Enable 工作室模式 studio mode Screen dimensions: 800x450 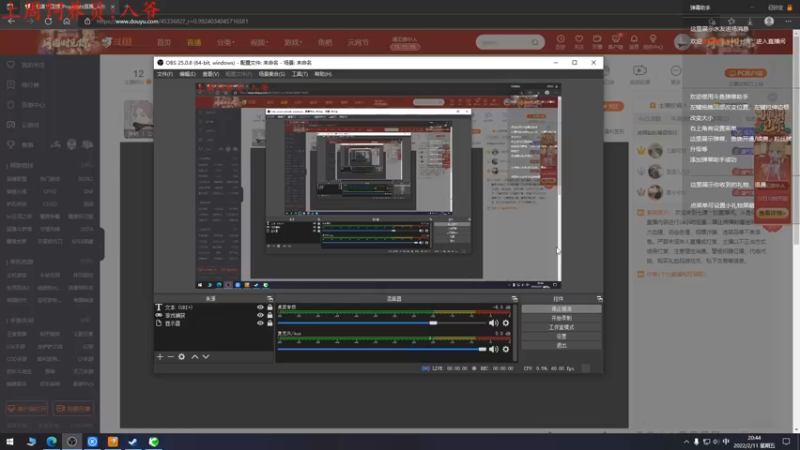pos(561,327)
